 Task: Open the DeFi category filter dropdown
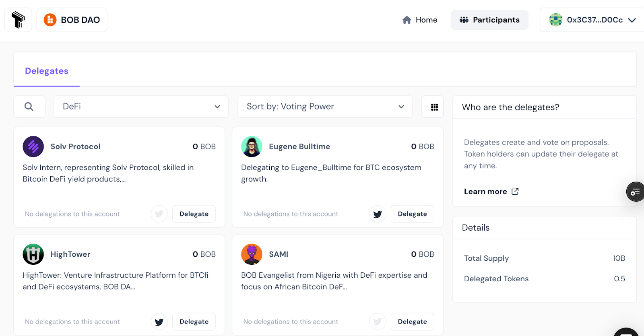[141, 107]
